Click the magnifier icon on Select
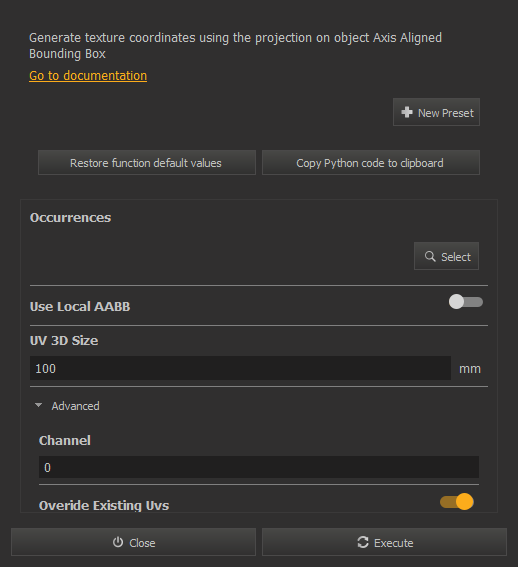Viewport: 518px width, 567px height. click(430, 256)
